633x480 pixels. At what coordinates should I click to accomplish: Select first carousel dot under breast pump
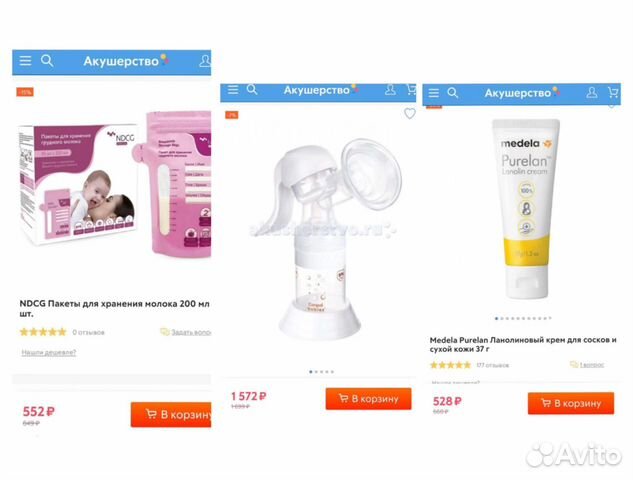pos(310,372)
